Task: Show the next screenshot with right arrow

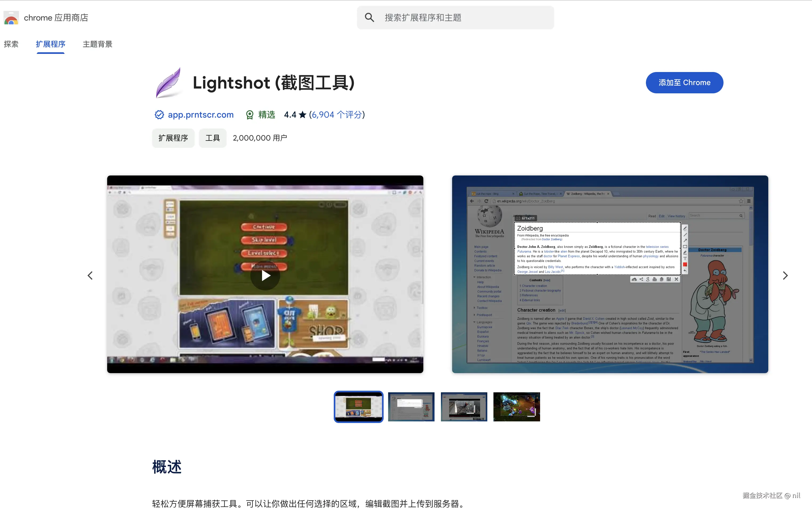Action: (785, 275)
